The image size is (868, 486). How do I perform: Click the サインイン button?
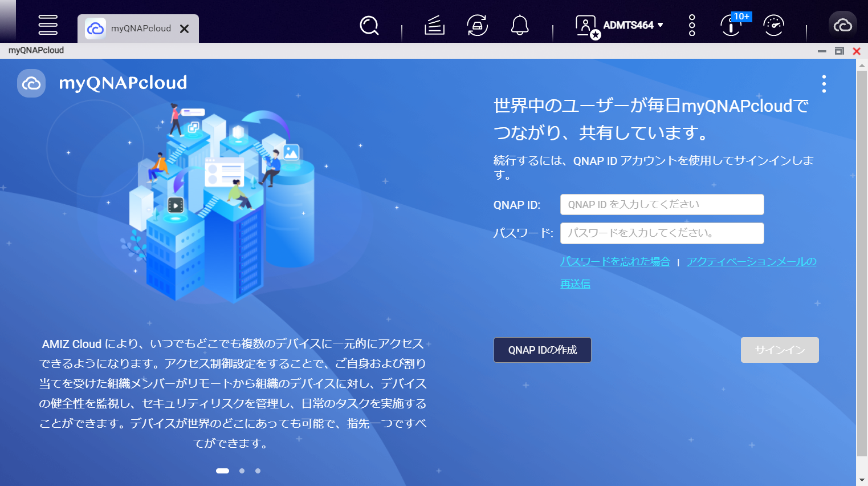point(780,350)
